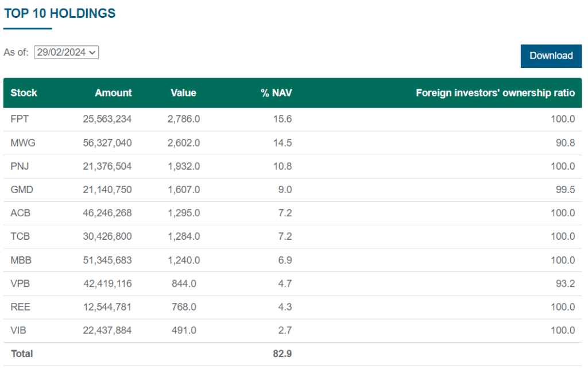This screenshot has width=588, height=376.
Task: Select amount 42,419,116 for VPB
Action: click(107, 283)
